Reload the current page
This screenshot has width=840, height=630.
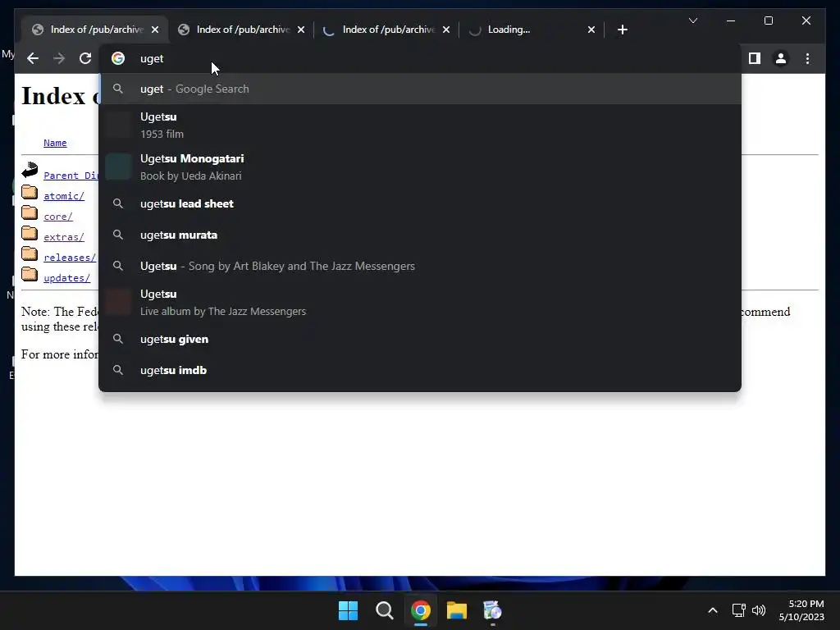click(85, 58)
